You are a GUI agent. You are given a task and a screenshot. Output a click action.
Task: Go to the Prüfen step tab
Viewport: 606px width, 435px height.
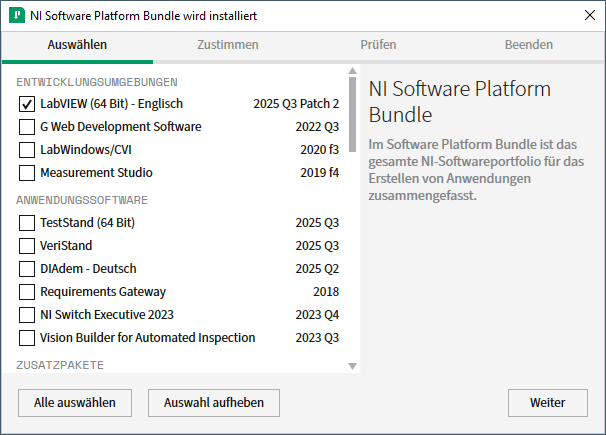click(378, 45)
